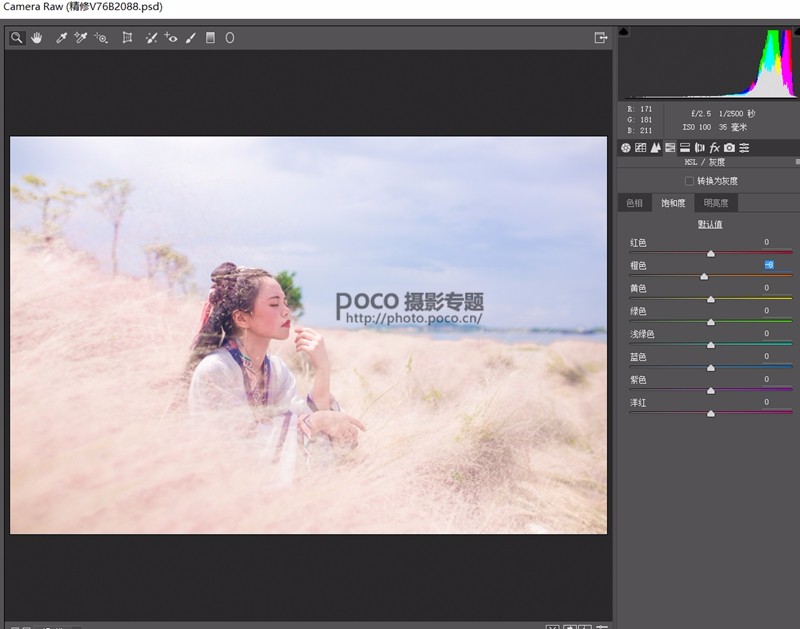
Task: Click the histogram display
Action: click(710, 70)
